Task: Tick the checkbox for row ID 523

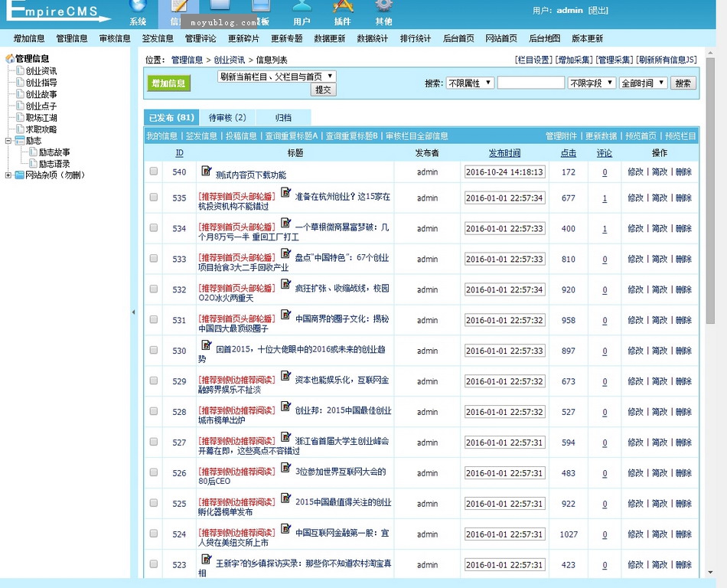Action: tap(154, 564)
